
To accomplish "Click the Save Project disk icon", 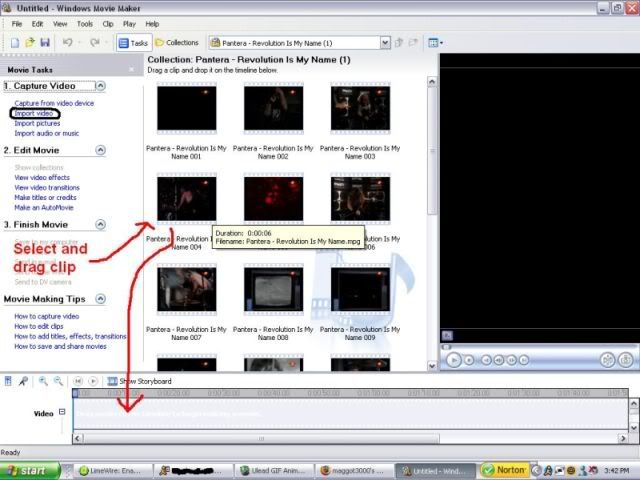I will 45,42.
